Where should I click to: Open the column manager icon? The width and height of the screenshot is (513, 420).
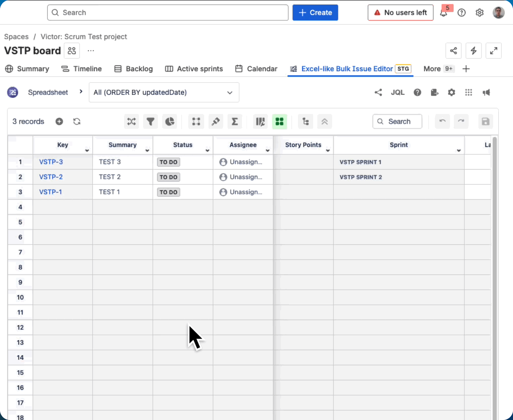260,121
